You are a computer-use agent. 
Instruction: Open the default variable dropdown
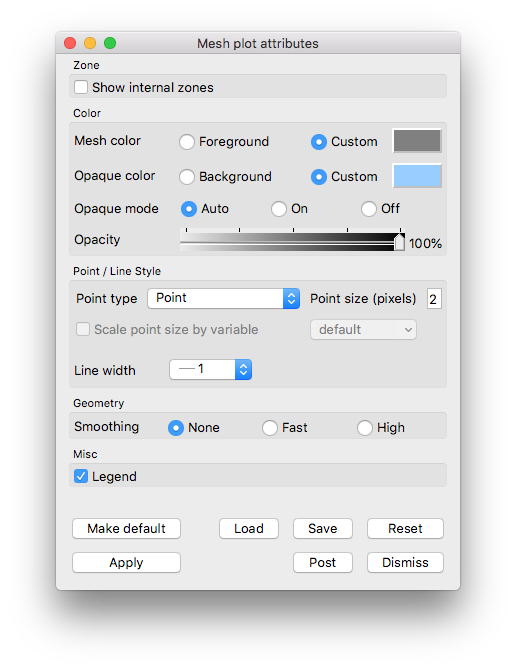[363, 329]
